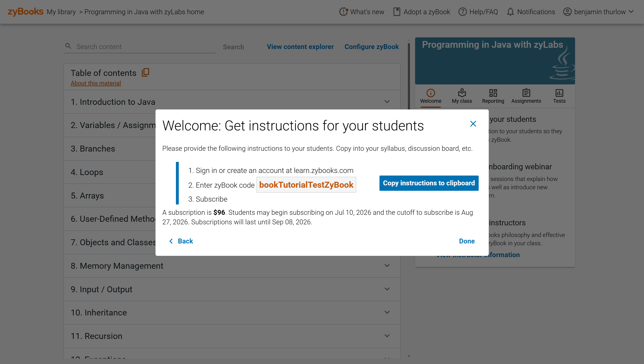Select the bookTutorialTestZyBook code field
The image size is (644, 364).
[x=306, y=185]
